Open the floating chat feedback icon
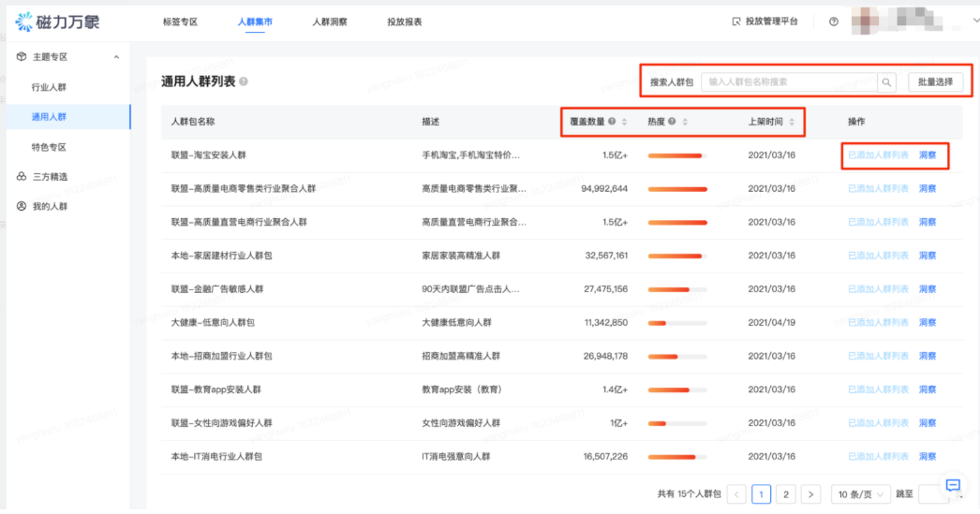The image size is (980, 514). click(953, 485)
